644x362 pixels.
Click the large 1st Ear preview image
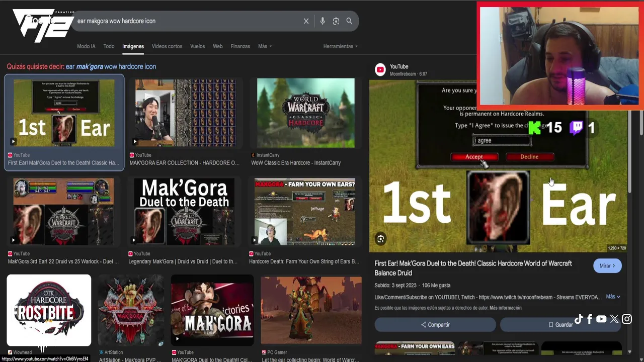click(498, 166)
